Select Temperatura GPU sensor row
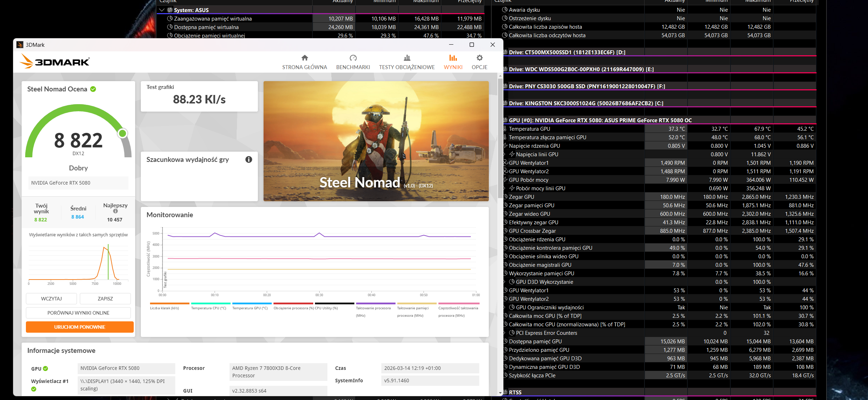868x400 pixels. (529, 129)
